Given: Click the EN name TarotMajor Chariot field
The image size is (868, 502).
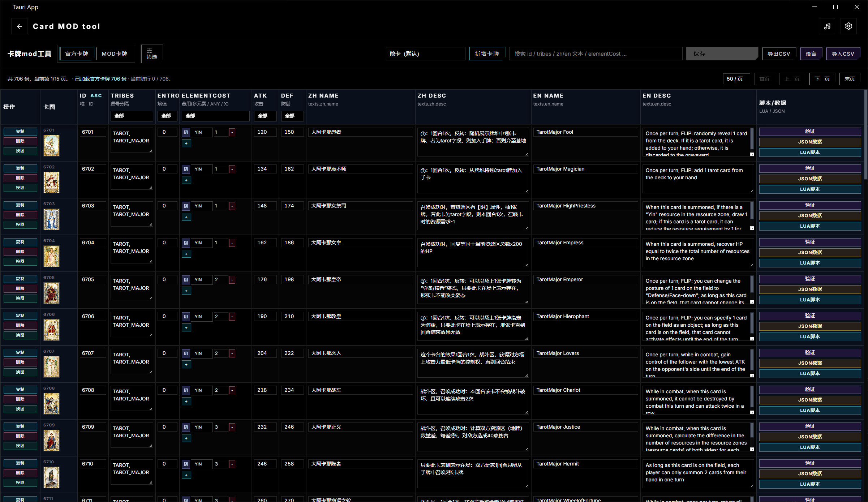Looking at the screenshot, I should pyautogui.click(x=585, y=390).
